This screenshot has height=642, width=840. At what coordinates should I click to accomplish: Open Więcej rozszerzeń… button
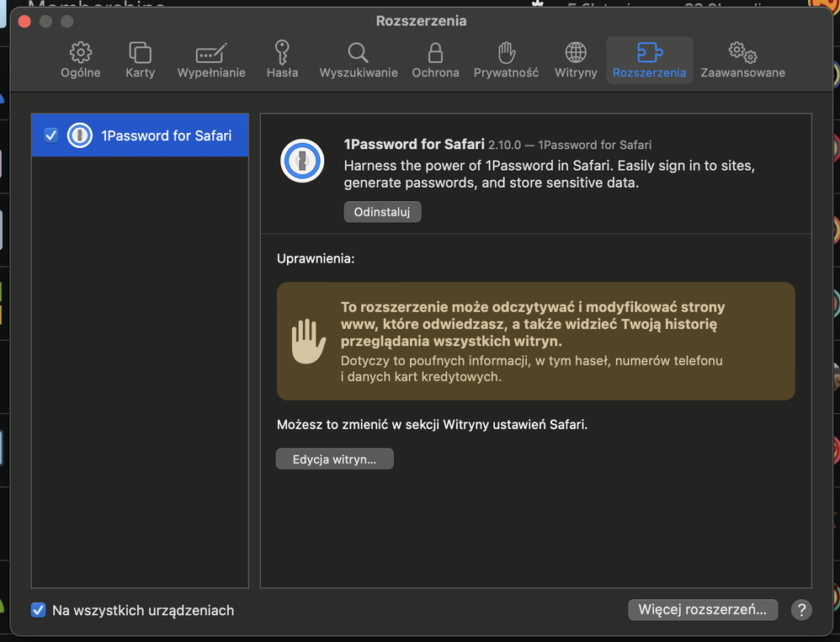pyautogui.click(x=702, y=610)
